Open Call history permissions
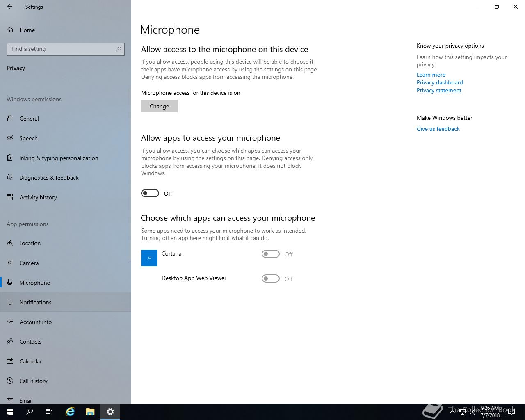Viewport: 525px width, 420px height. [66, 381]
